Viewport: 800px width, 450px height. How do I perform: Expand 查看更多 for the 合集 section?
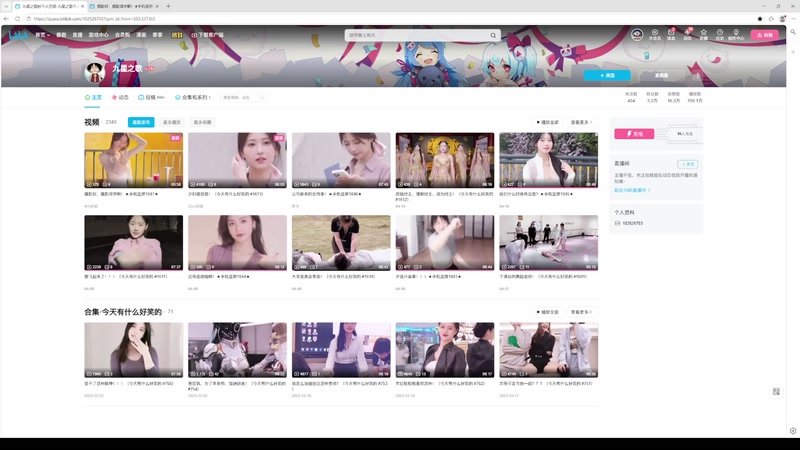coord(581,312)
